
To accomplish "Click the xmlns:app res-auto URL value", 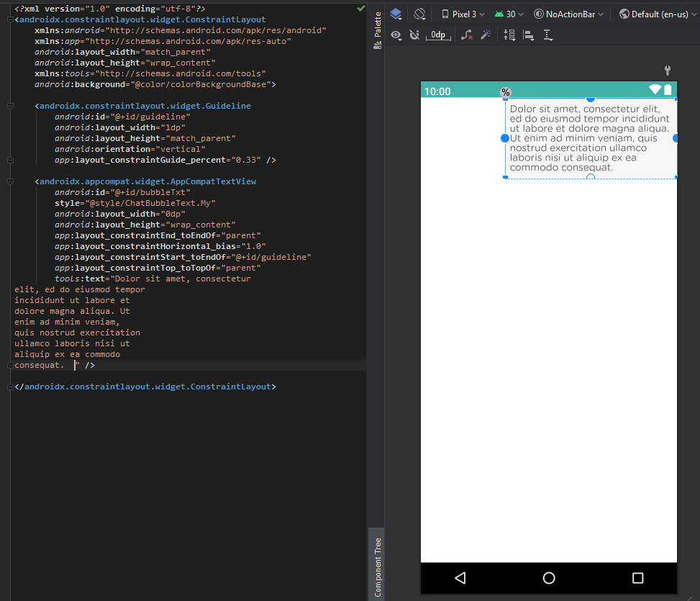I will pos(188,41).
